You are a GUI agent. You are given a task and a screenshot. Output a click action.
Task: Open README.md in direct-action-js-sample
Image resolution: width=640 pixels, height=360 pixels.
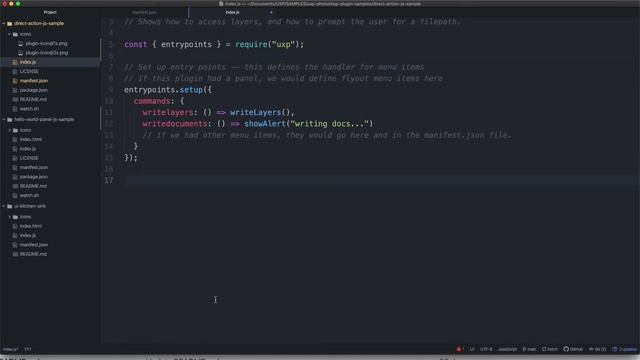pyautogui.click(x=33, y=99)
